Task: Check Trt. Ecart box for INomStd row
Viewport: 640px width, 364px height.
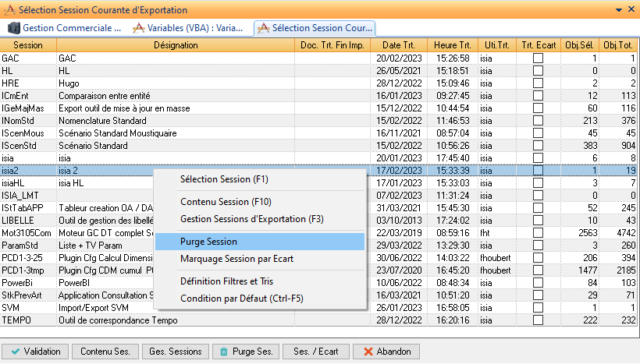Action: pos(538,121)
